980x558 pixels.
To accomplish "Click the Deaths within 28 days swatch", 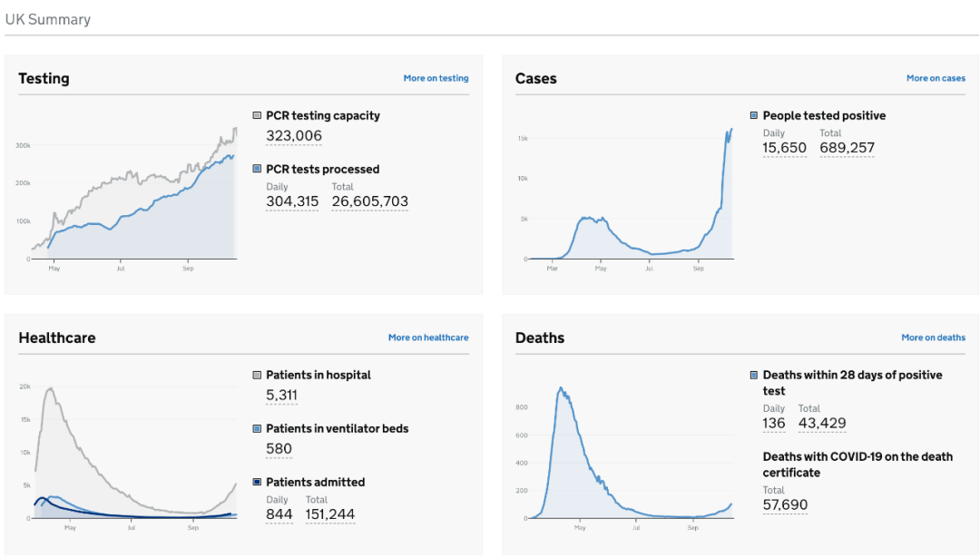I will pyautogui.click(x=754, y=375).
